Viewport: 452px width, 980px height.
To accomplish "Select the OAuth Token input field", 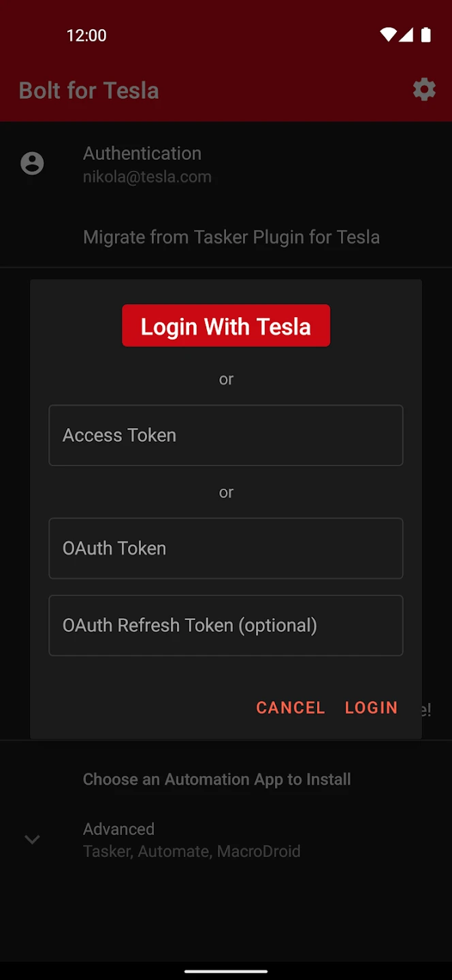I will coord(226,549).
